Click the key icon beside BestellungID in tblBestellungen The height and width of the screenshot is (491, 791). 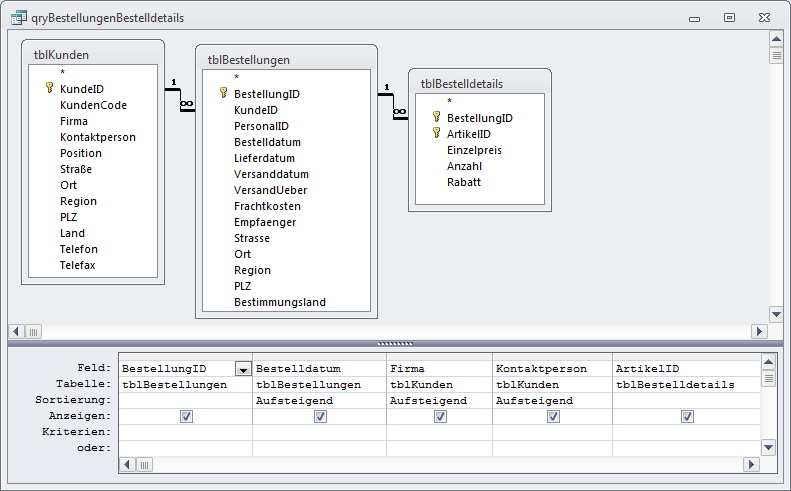(223, 94)
